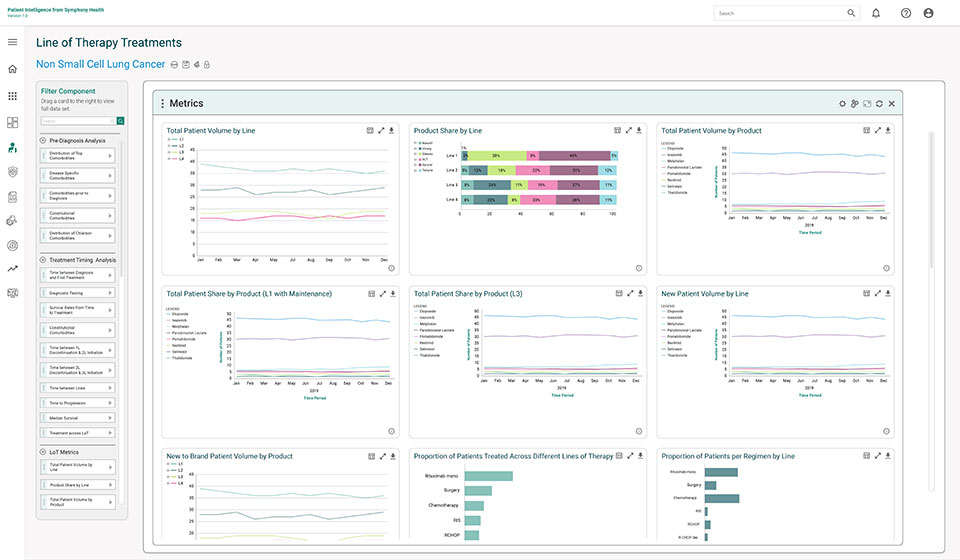Show table view for Total Patient Volume by Product
Screen dimensions: 960x560
click(x=866, y=130)
